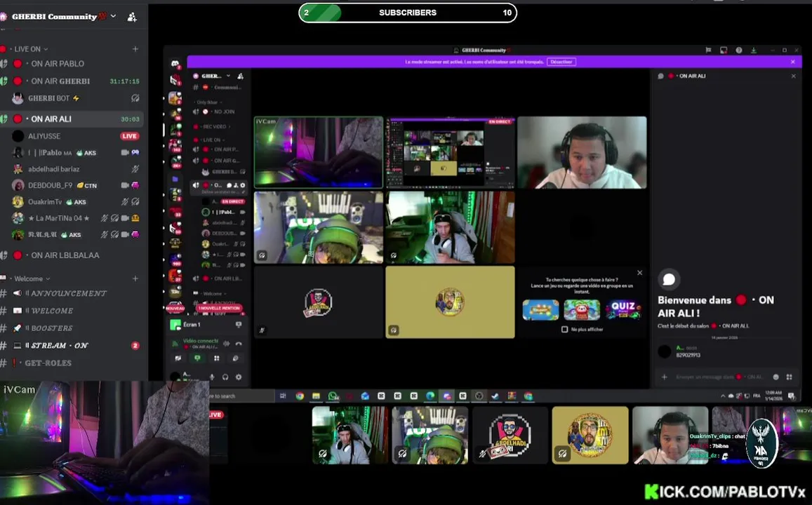
Task: Click screen icon with red dot in title bar
Action: pos(724,50)
